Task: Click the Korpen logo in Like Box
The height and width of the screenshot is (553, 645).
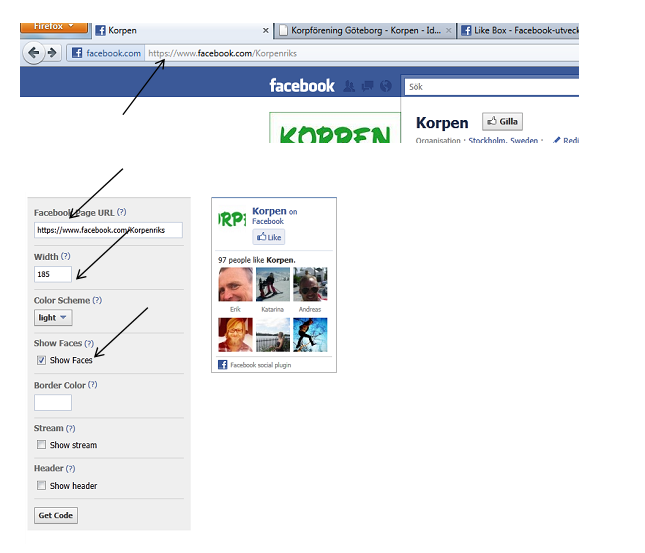Action: click(x=232, y=219)
